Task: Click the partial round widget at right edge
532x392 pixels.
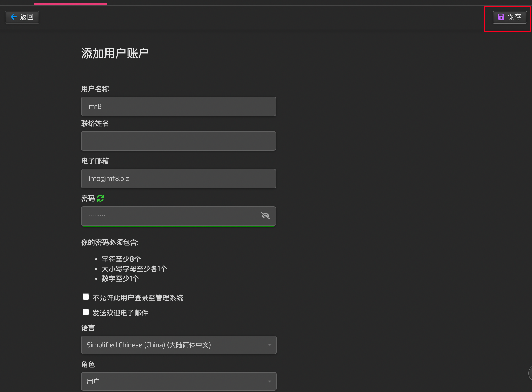Action: pyautogui.click(x=530, y=373)
